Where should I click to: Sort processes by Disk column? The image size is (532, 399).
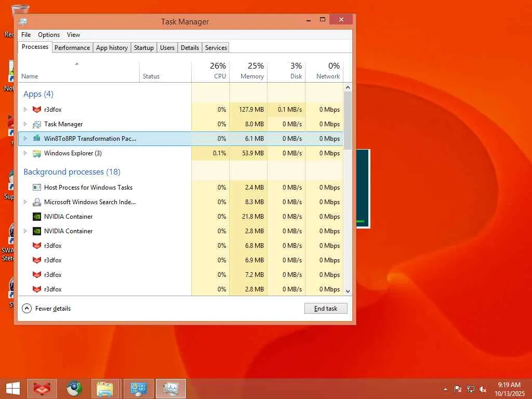click(286, 72)
